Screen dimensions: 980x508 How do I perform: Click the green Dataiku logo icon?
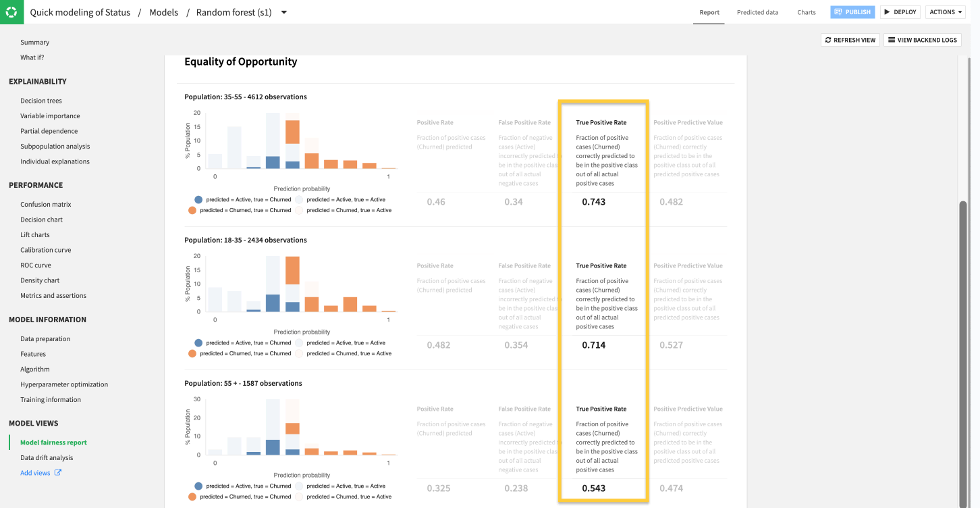11,11
